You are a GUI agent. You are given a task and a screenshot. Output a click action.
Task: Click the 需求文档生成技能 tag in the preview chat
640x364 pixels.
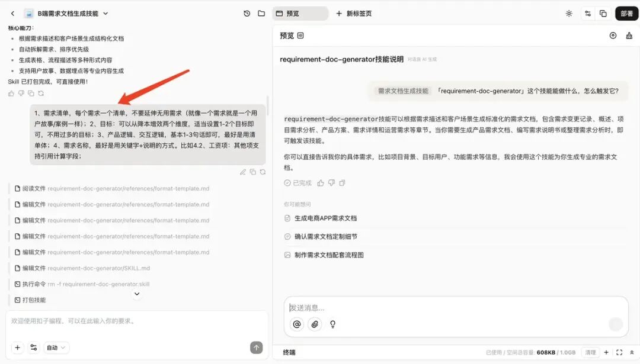(x=403, y=91)
